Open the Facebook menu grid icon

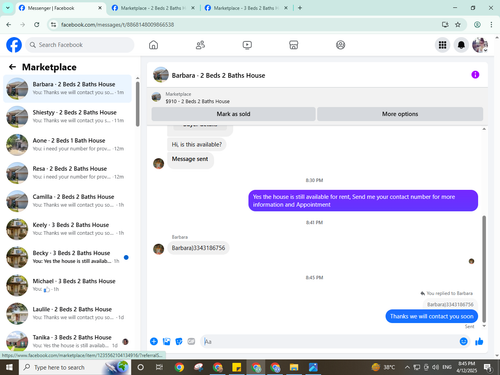point(442,45)
